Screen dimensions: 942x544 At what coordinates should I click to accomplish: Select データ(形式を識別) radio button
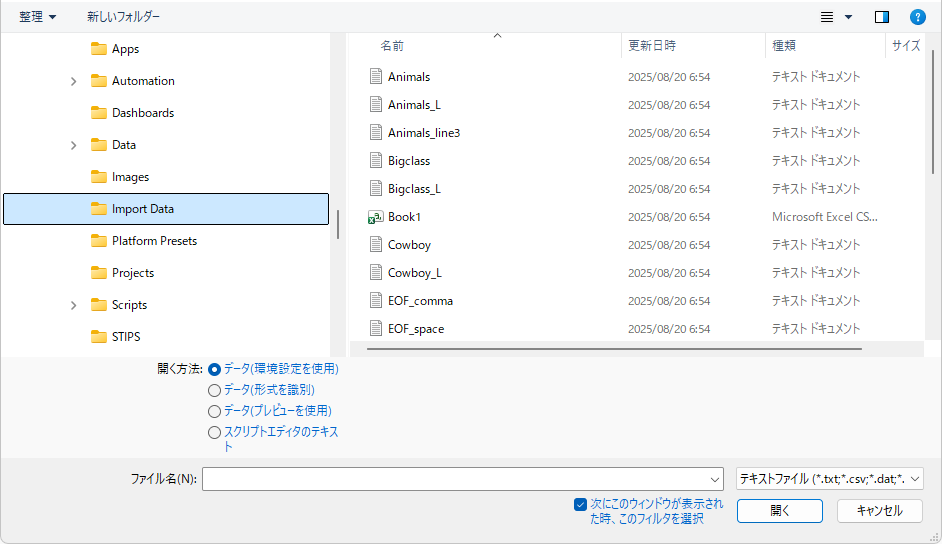point(214,390)
